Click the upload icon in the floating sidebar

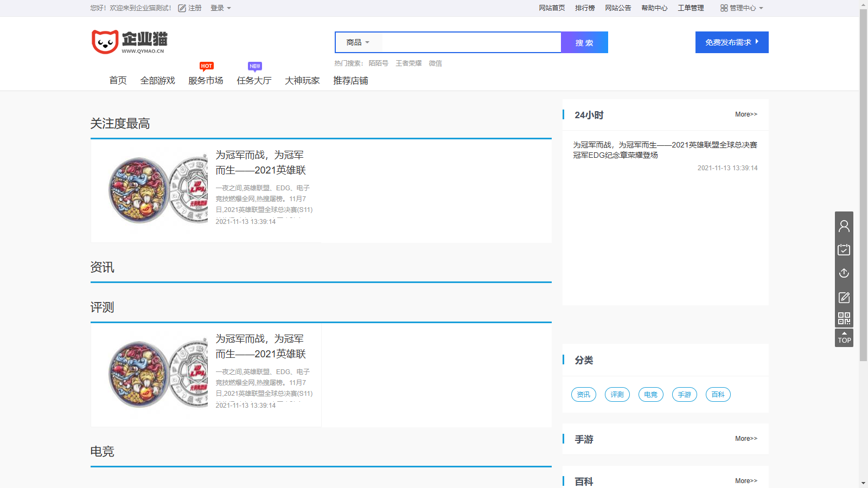tap(844, 273)
